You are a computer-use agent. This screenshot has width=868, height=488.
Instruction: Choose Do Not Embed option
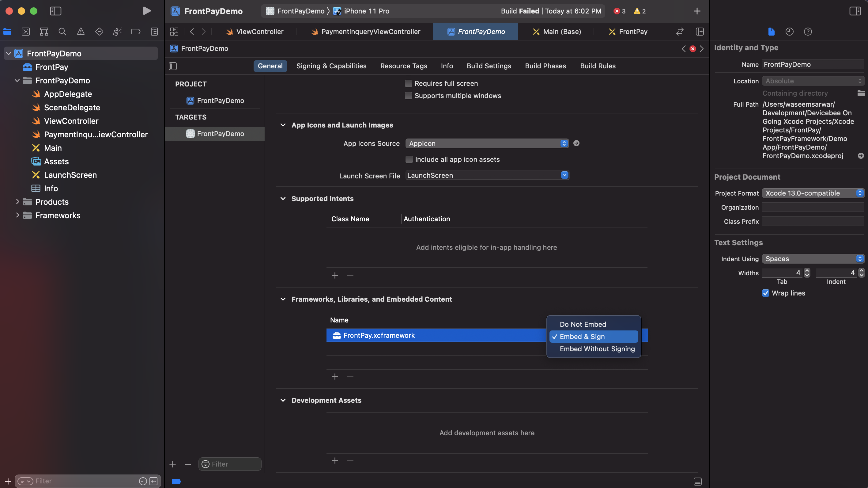coord(583,324)
